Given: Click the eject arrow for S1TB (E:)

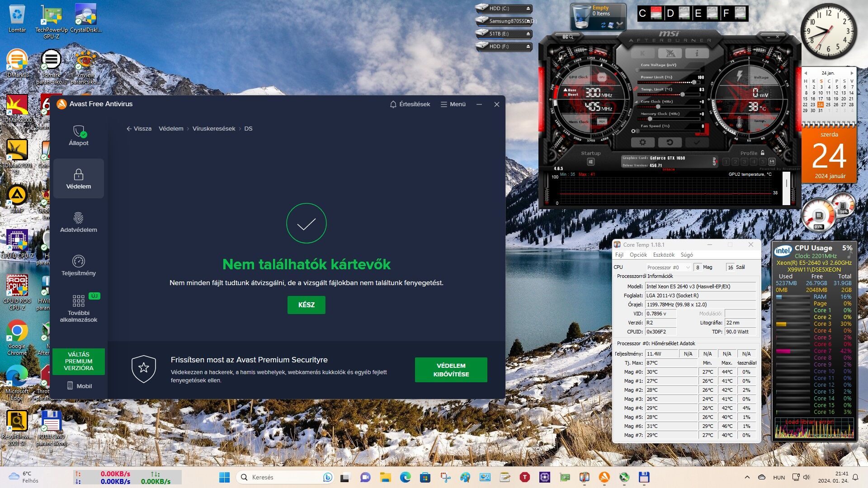Looking at the screenshot, I should 528,34.
